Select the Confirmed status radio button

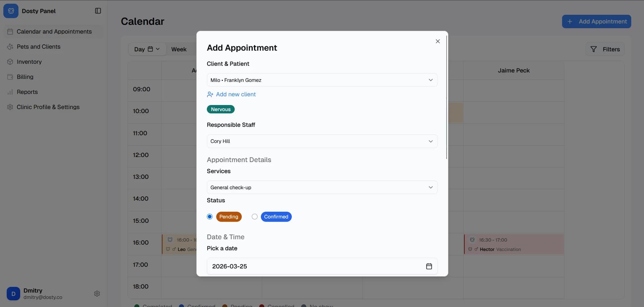[255, 217]
